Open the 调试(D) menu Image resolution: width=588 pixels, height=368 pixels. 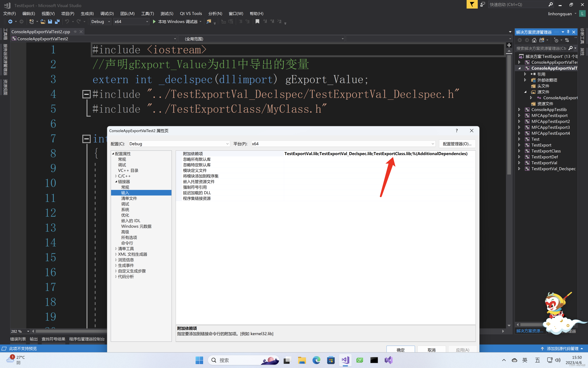coord(107,14)
